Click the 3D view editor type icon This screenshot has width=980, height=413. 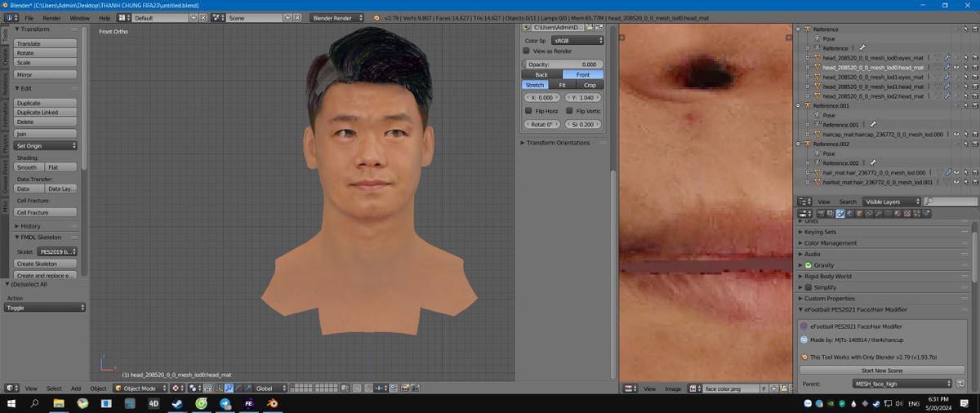click(x=10, y=389)
